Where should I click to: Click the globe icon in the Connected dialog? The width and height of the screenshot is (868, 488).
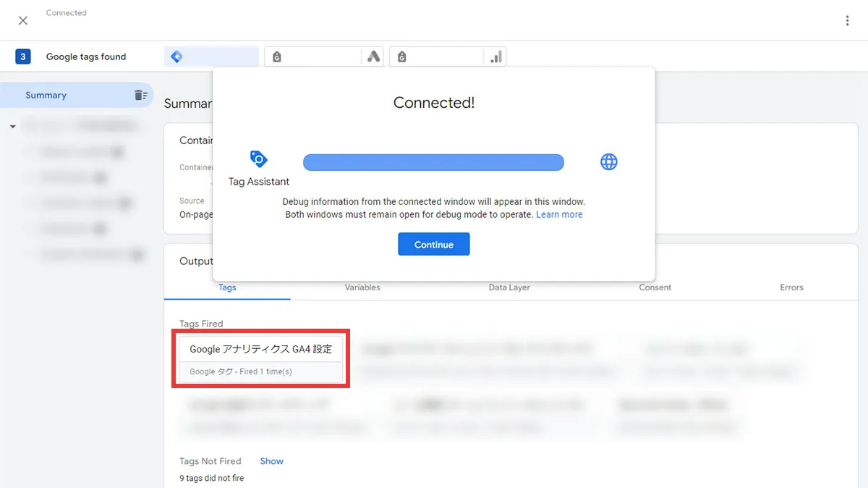[x=608, y=161]
